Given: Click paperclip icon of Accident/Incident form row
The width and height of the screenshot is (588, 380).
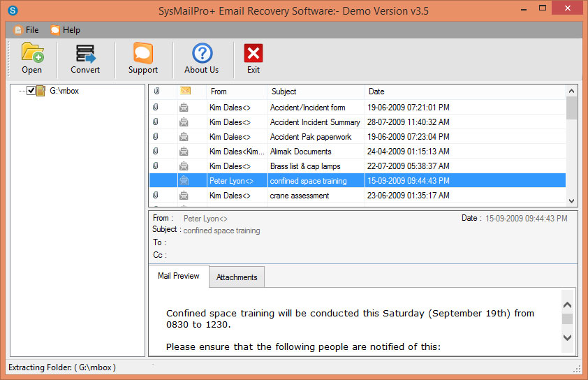Looking at the screenshot, I should point(155,108).
